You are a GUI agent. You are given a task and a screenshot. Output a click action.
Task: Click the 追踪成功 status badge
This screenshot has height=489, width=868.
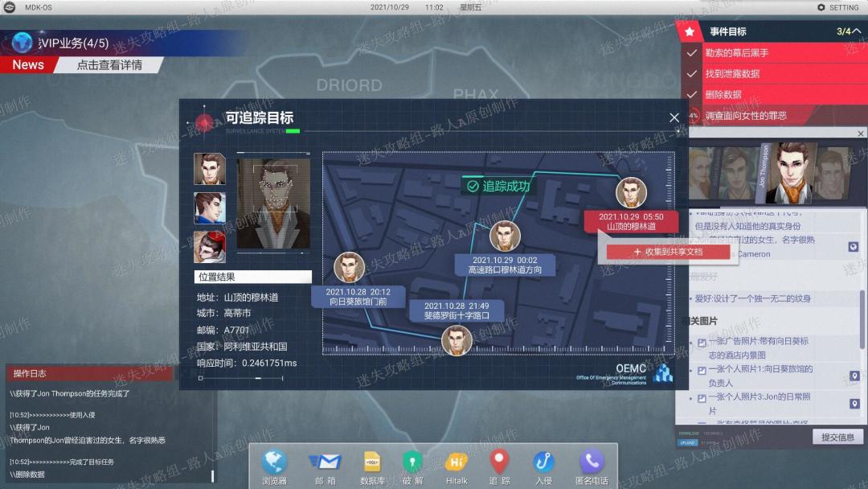[498, 186]
